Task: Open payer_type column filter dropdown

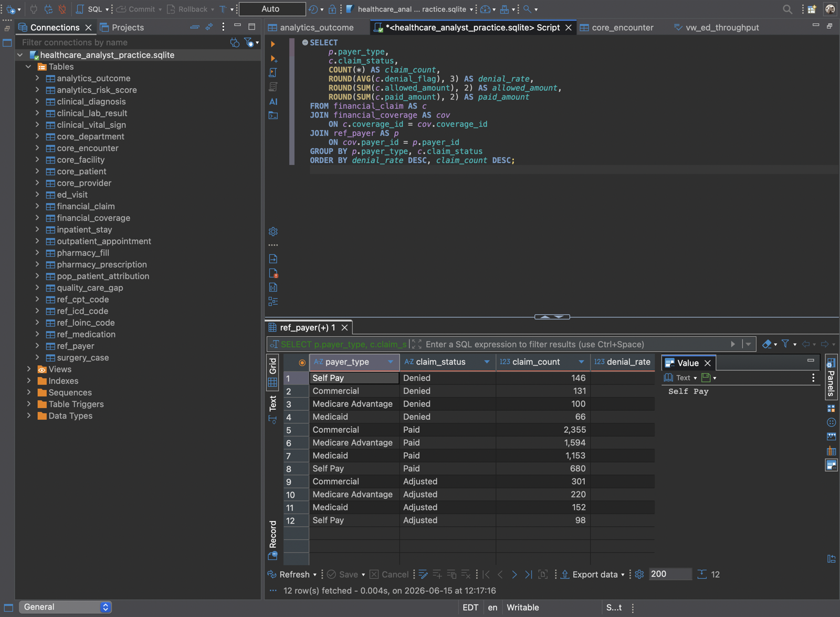Action: coord(391,362)
